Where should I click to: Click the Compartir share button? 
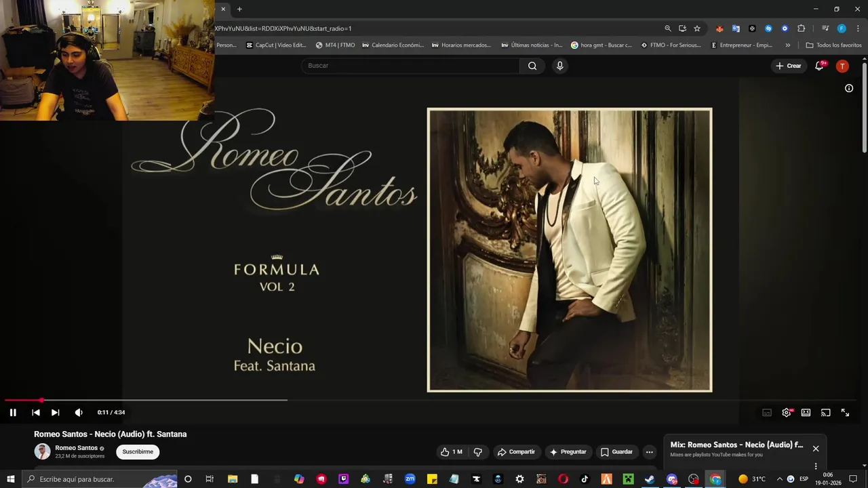click(x=516, y=452)
